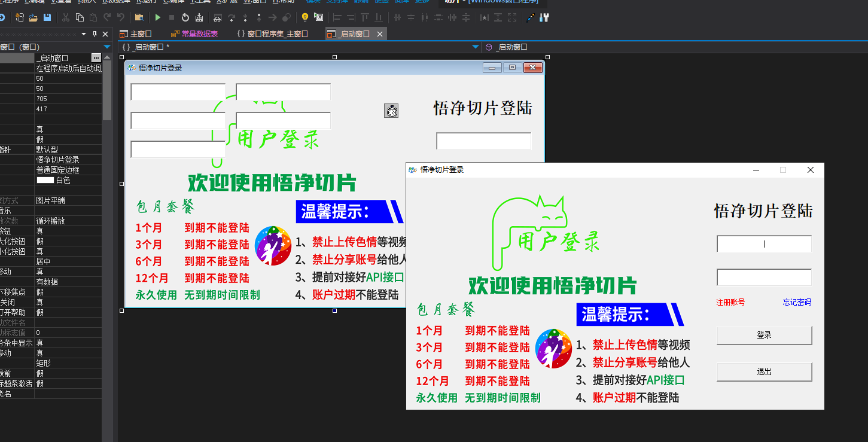868x442 pixels.
Task: Stop debugging with the square Stop icon
Action: click(172, 17)
